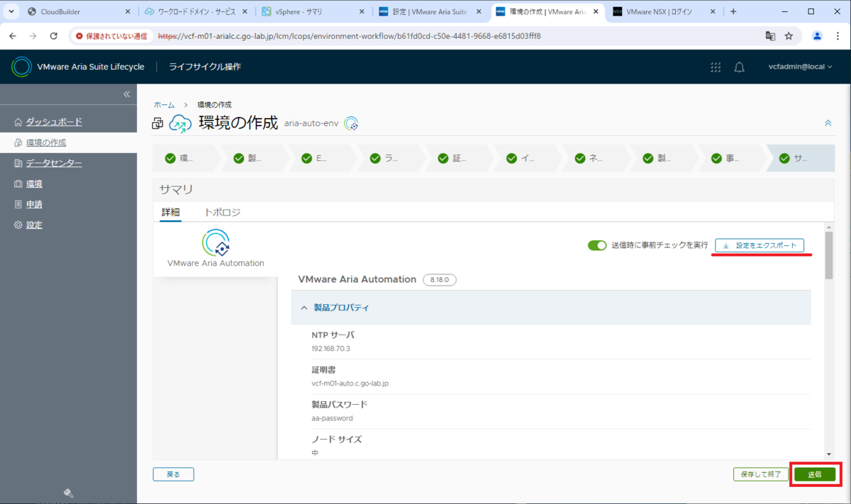Click the scrollbar down arrow in summary panel
This screenshot has height=504, width=851.
tap(828, 453)
